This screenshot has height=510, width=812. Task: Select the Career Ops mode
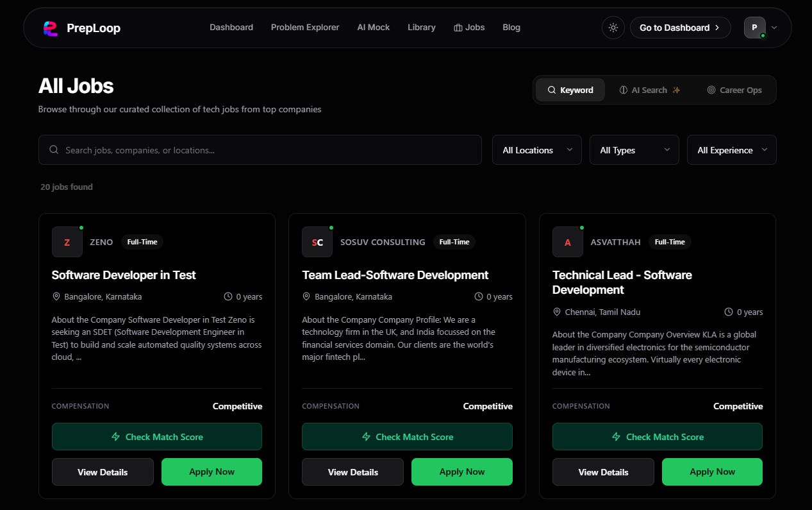[734, 90]
